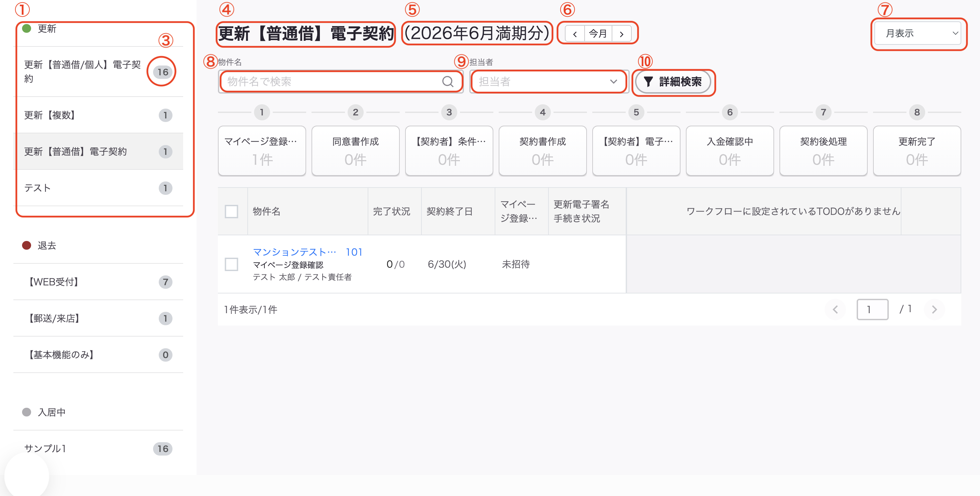This screenshot has width=980, height=496.
Task: Click the 6/30(火) contract end date
Action: point(447,264)
